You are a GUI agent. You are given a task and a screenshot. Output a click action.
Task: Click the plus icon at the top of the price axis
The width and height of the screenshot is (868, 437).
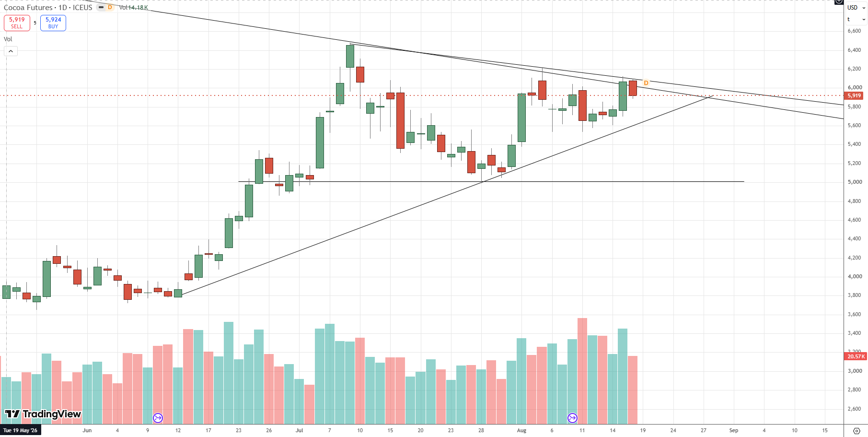pyautogui.click(x=838, y=2)
